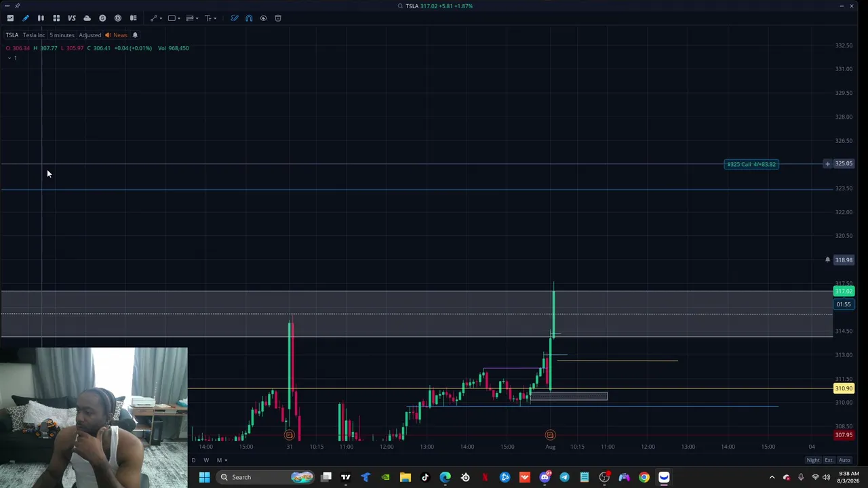Switch to the D daily timeframe tab

pyautogui.click(x=193, y=460)
